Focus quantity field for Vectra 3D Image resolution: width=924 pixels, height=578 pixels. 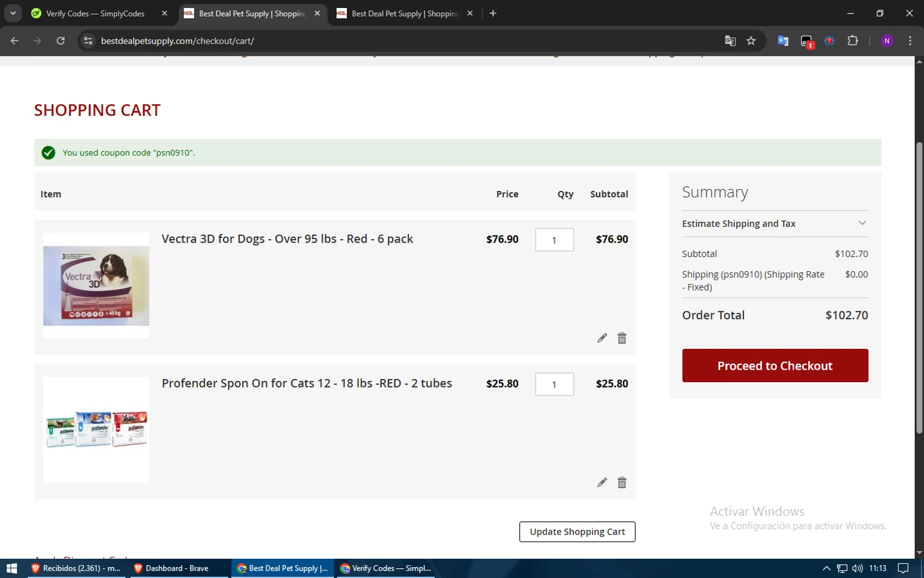(x=554, y=240)
